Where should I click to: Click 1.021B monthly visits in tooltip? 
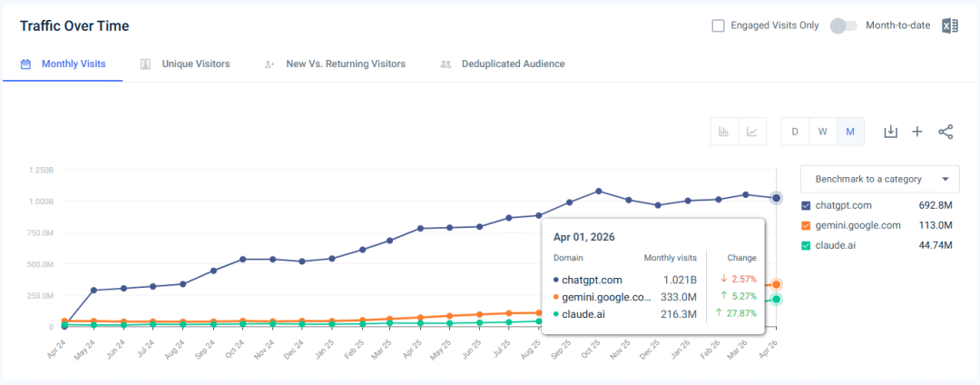pos(680,280)
